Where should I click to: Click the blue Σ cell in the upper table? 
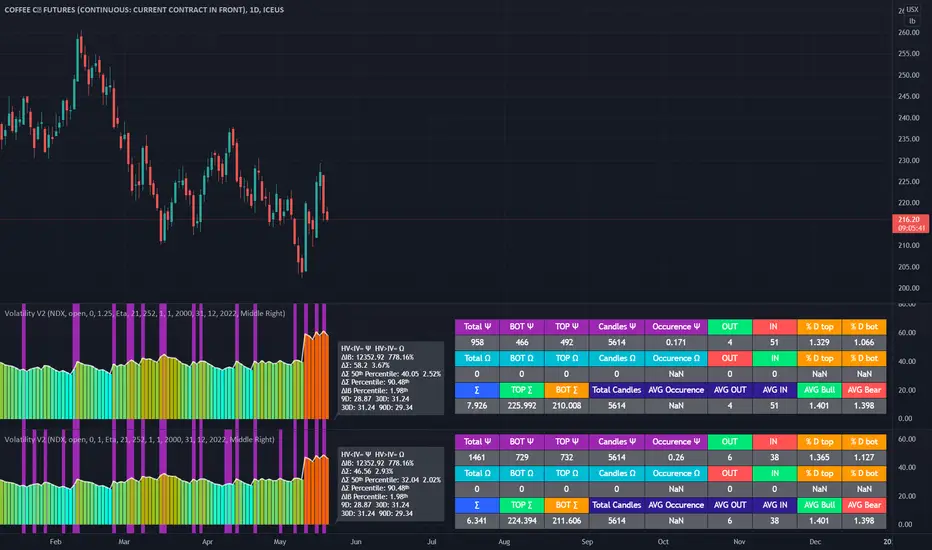coord(477,390)
